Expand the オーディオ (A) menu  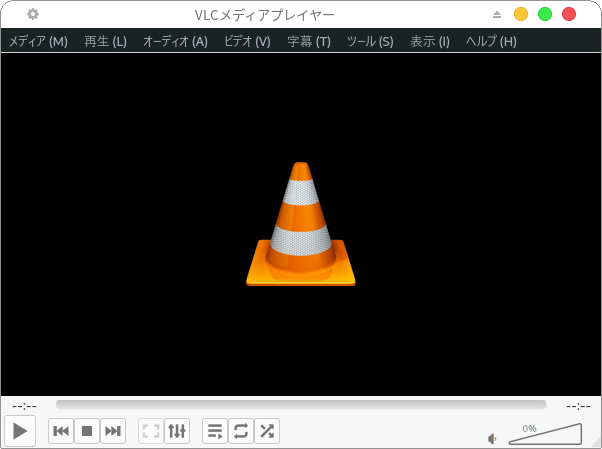(x=175, y=41)
